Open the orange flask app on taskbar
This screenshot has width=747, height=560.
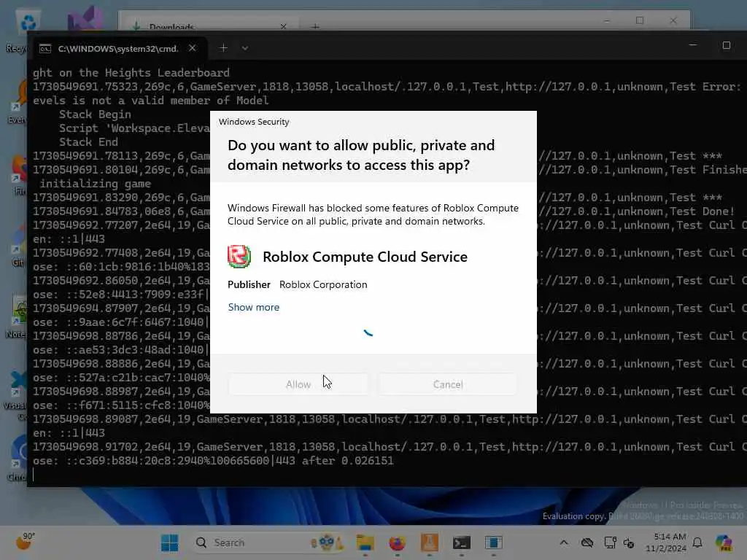pos(429,542)
